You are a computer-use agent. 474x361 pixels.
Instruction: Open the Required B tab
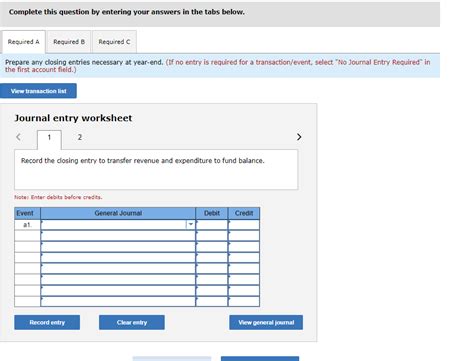[x=69, y=42]
